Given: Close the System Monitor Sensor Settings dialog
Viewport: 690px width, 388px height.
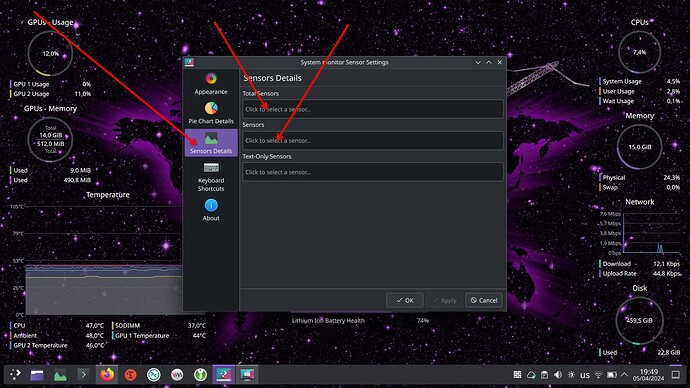Looking at the screenshot, I should click(x=499, y=62).
